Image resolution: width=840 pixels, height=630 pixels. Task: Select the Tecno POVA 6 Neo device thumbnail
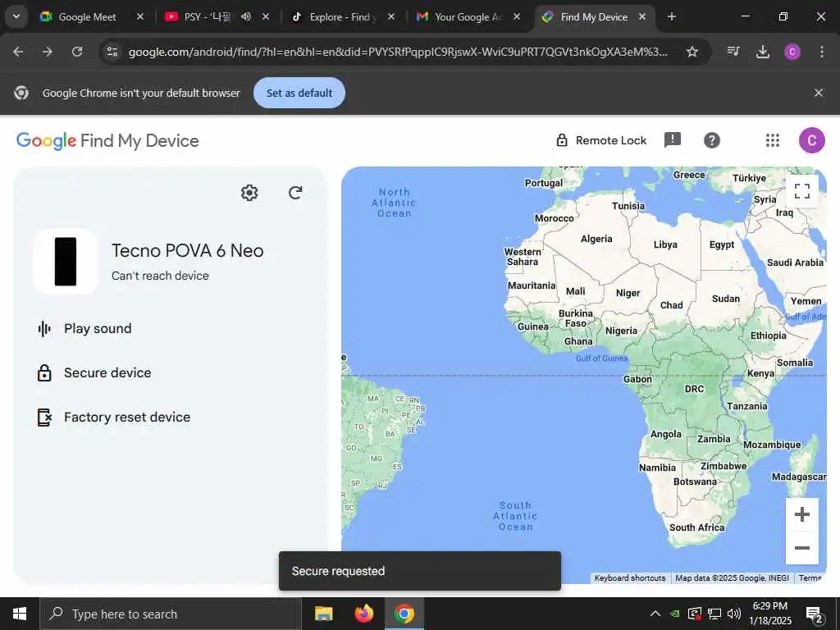(x=66, y=262)
